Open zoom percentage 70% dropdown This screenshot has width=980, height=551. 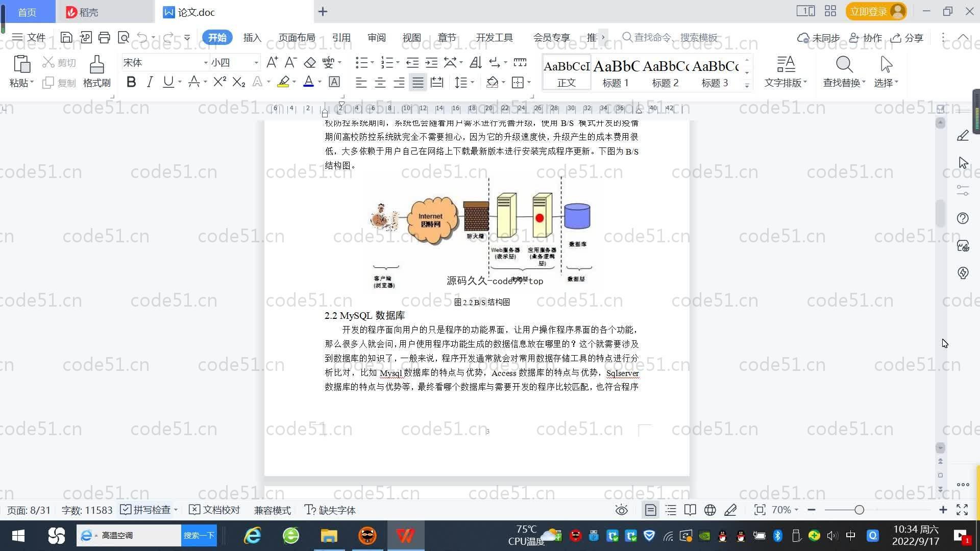click(785, 510)
